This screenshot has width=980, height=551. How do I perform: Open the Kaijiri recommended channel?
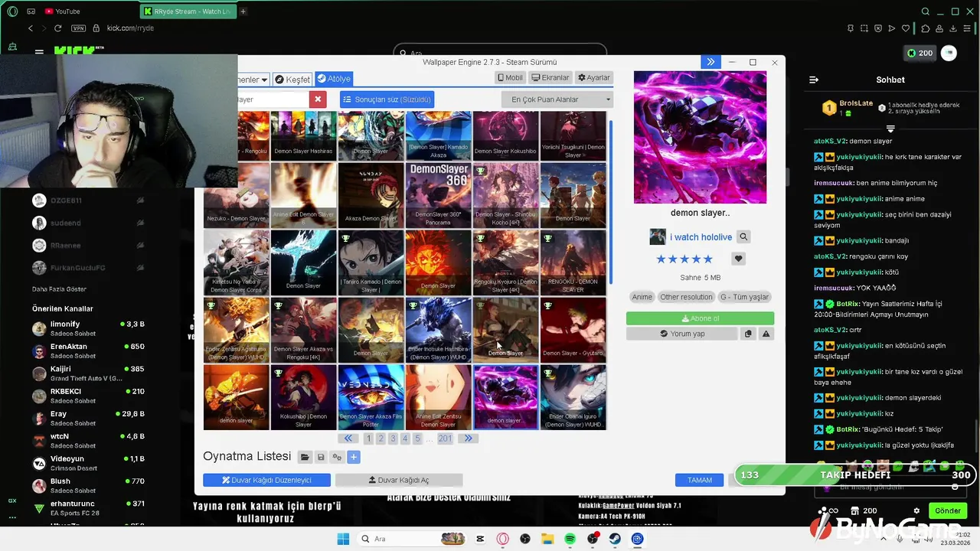(88, 373)
